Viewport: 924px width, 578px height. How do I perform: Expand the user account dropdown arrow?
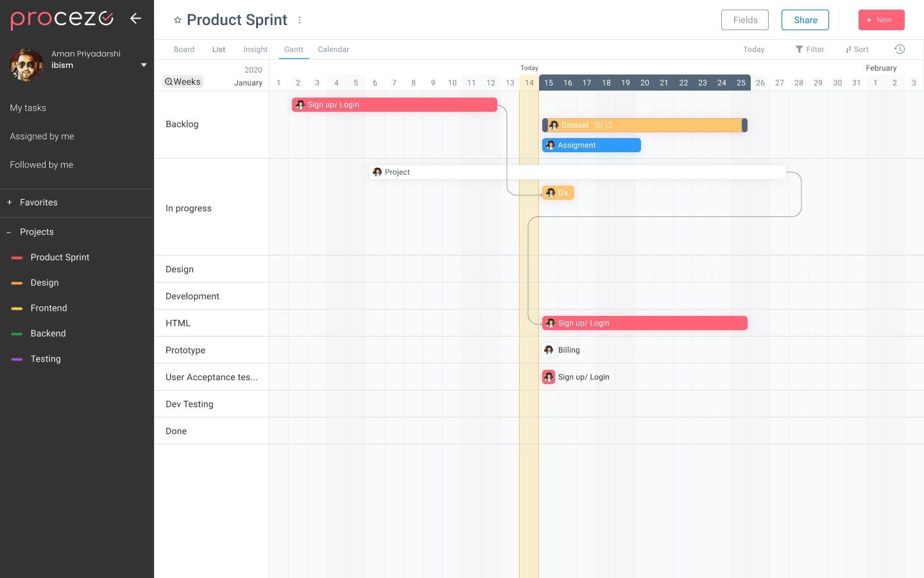144,65
